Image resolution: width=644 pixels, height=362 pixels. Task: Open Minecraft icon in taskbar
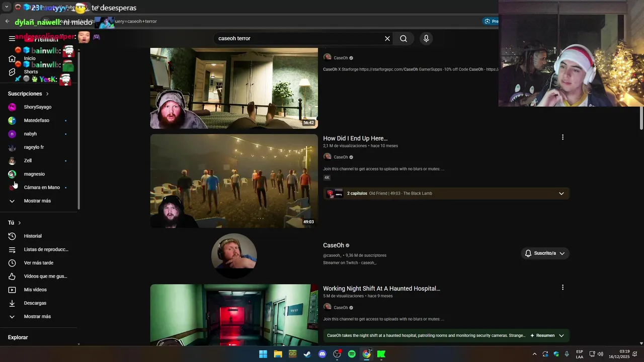point(293,354)
